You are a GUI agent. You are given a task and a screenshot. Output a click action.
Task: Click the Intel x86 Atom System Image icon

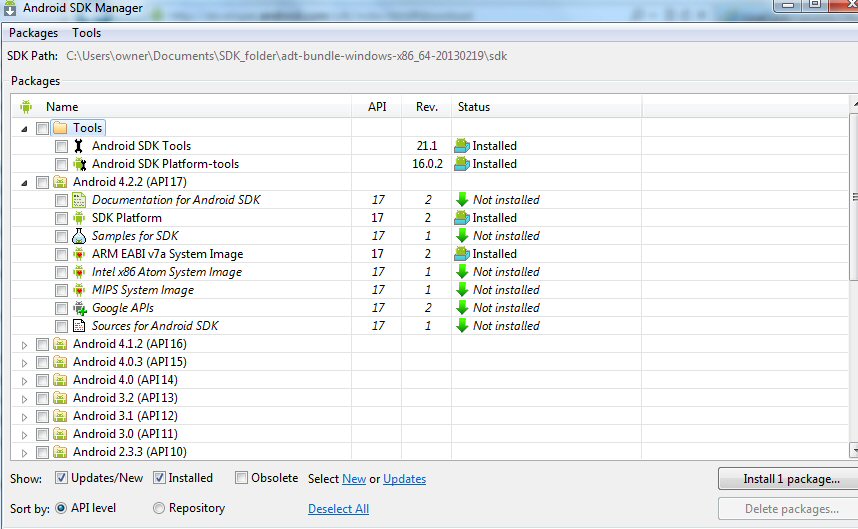coord(79,272)
